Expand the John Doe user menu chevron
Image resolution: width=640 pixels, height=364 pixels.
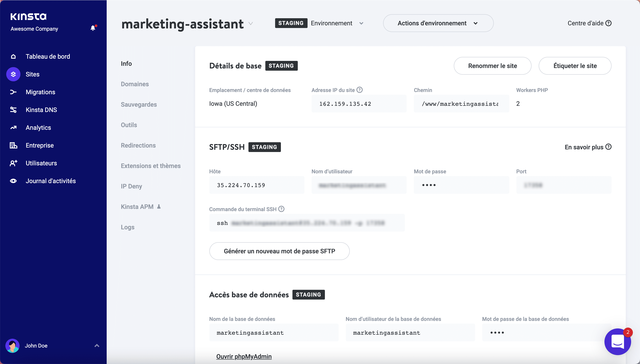97,346
